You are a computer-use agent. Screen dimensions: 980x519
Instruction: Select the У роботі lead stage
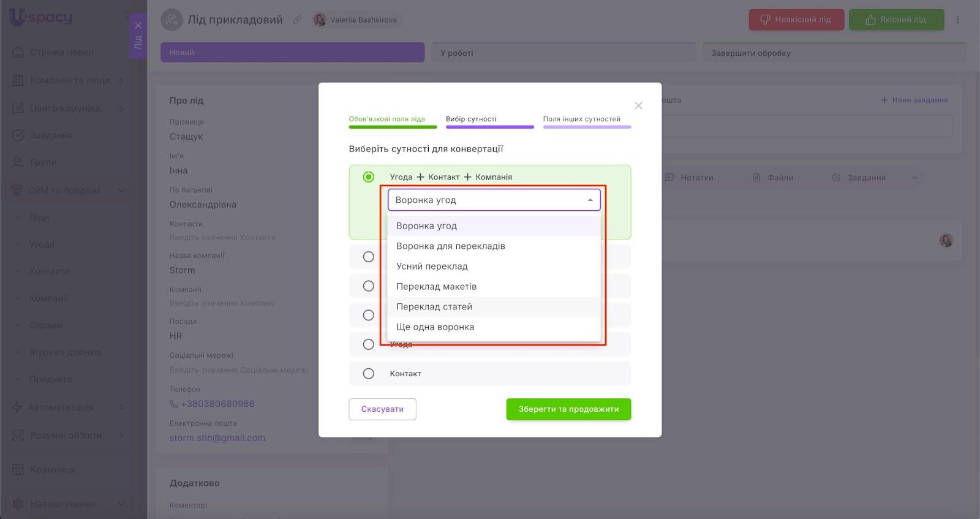click(563, 53)
